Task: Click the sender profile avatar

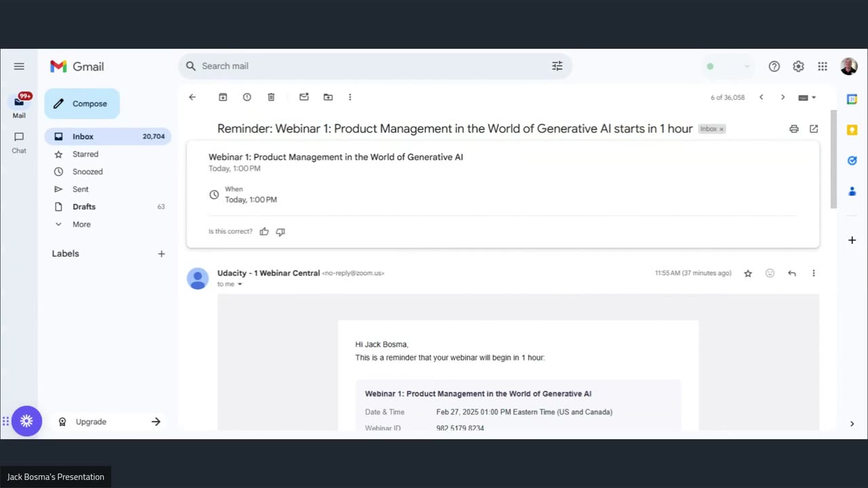Action: pyautogui.click(x=198, y=279)
